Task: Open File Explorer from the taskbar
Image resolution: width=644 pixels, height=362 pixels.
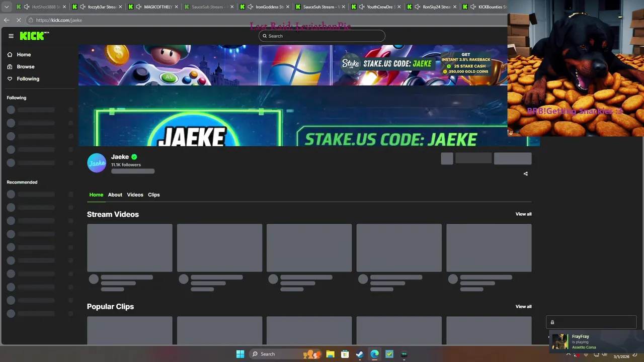Action: point(330,354)
